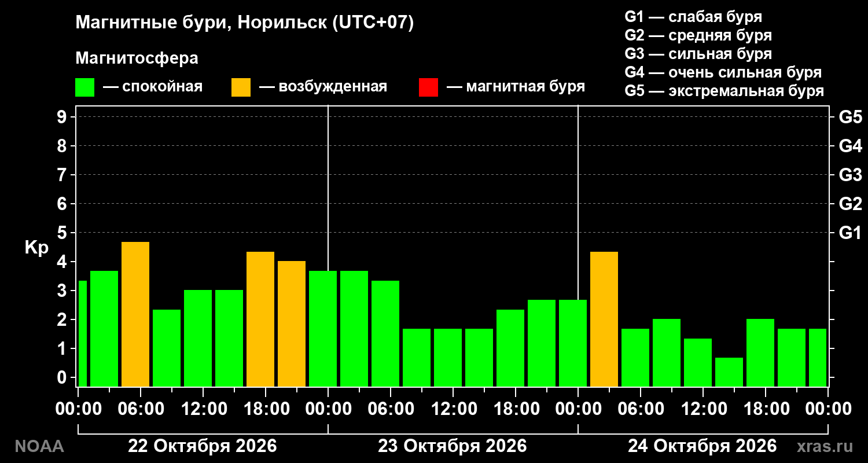
Task: Click the green 'спокойная' legend swatch
Action: pos(84,87)
